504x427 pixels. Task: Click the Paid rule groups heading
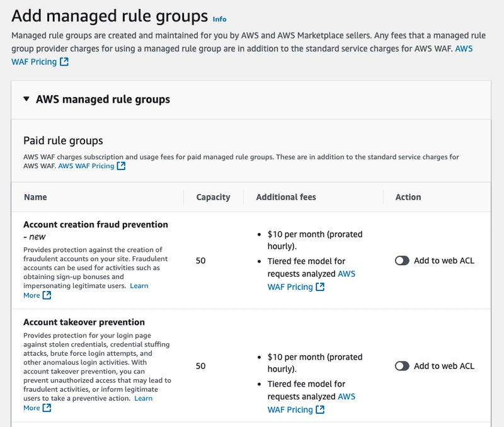pyautogui.click(x=63, y=140)
